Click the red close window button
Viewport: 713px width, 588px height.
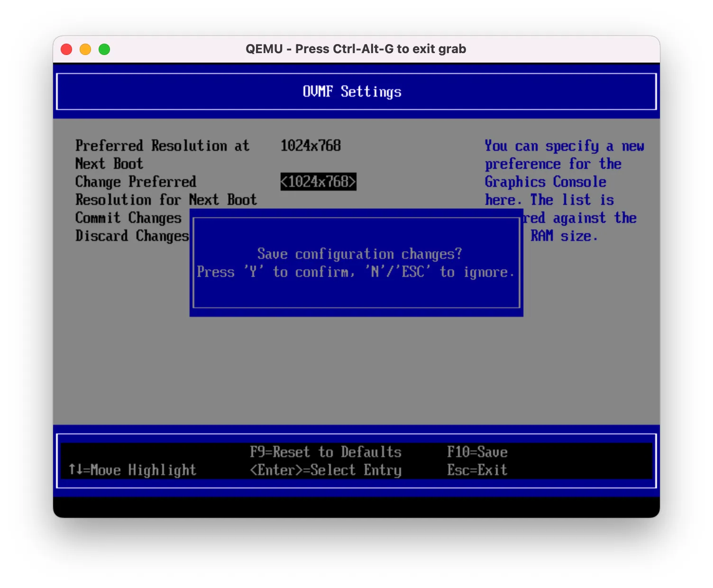[66, 49]
